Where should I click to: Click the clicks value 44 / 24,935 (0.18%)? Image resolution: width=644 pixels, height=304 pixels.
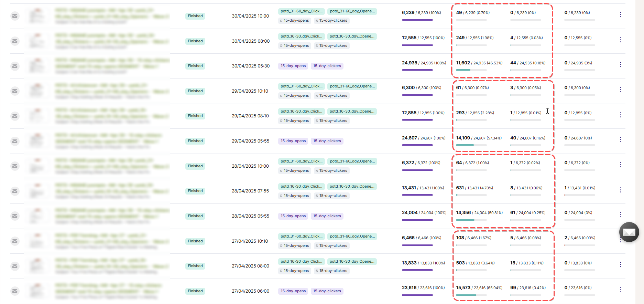(x=528, y=63)
